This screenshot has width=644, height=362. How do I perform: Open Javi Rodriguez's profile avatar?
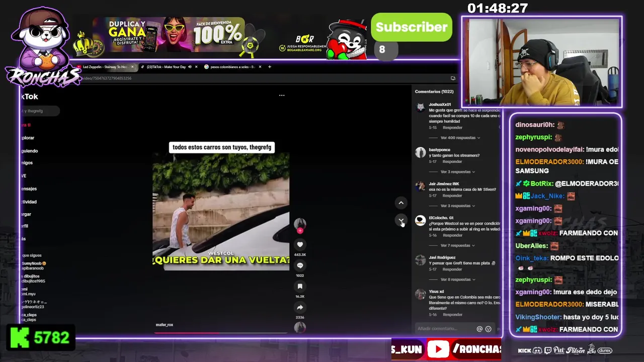[420, 260]
